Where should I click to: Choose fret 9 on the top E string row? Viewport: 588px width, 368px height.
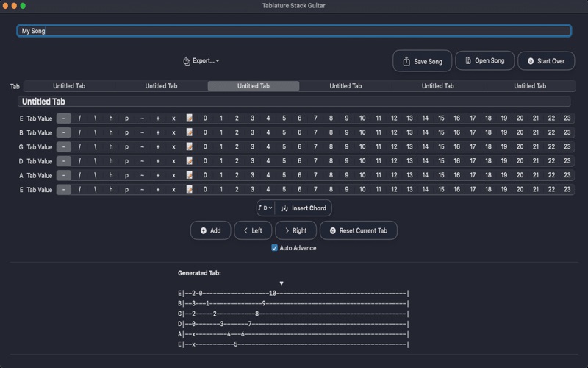tap(347, 118)
